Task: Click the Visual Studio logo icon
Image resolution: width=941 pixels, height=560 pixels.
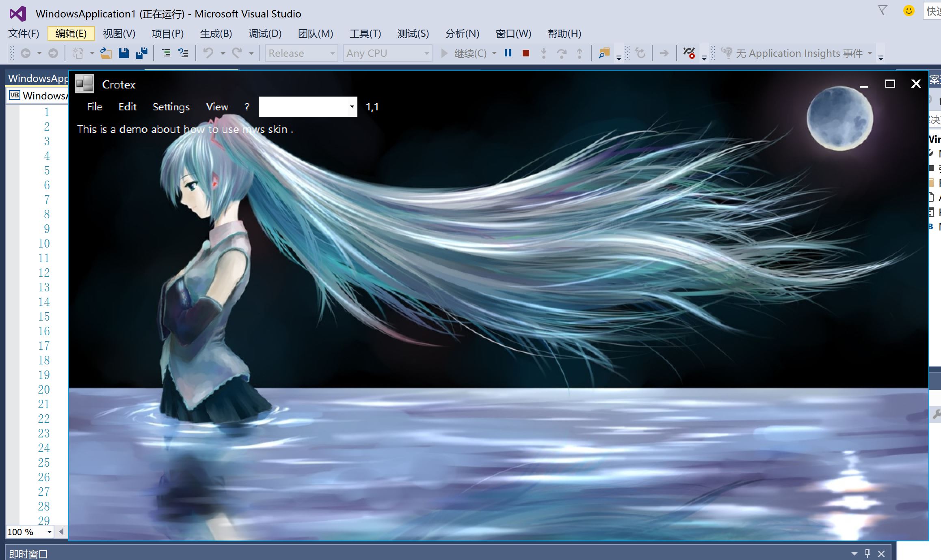Action: [x=18, y=14]
